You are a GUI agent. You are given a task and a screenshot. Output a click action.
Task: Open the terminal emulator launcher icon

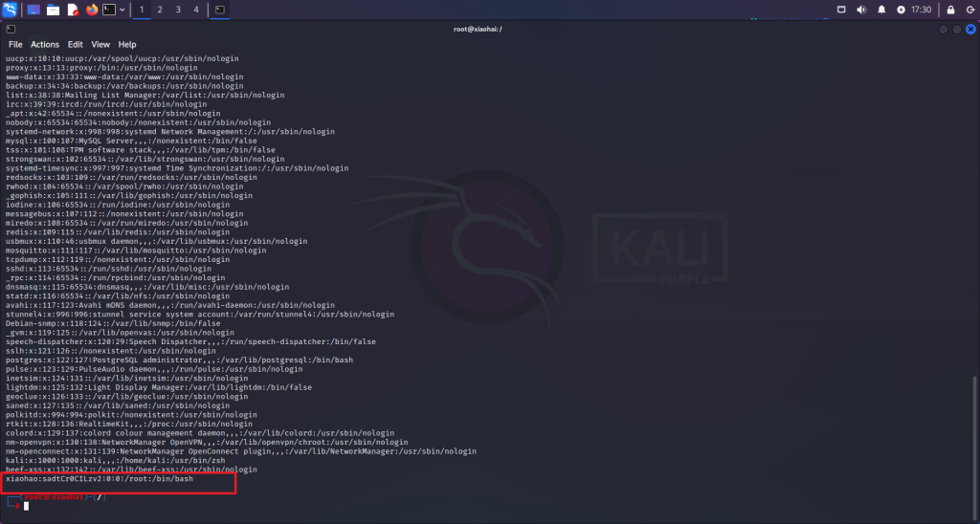109,10
